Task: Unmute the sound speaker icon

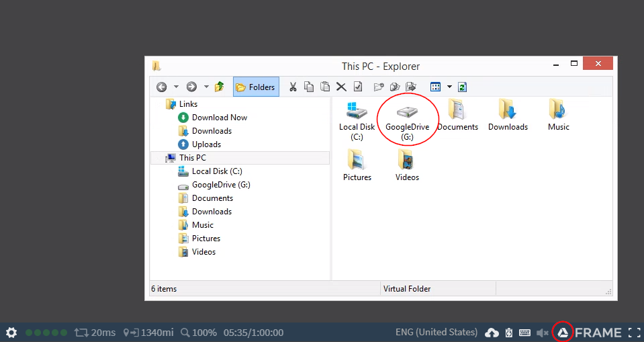Action: (x=543, y=333)
